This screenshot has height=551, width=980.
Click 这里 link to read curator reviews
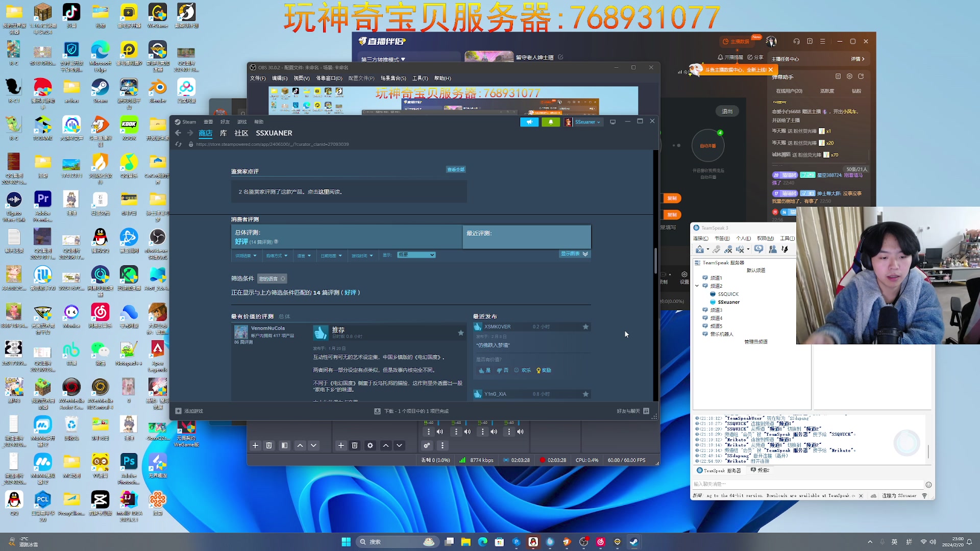(x=324, y=192)
